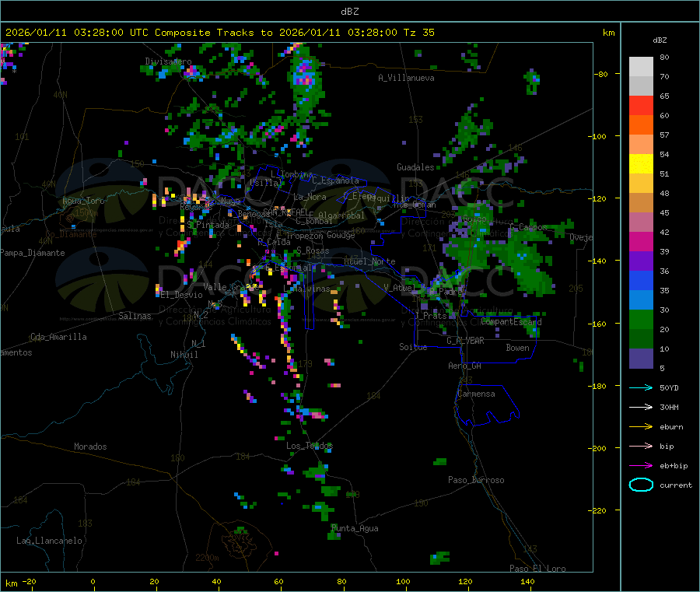Click the dBZ title at top center

click(x=349, y=12)
